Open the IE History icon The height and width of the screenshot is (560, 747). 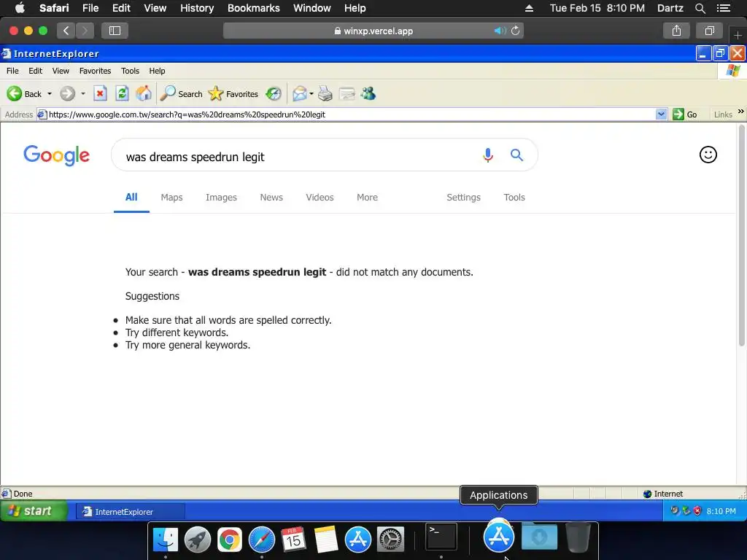pyautogui.click(x=274, y=94)
